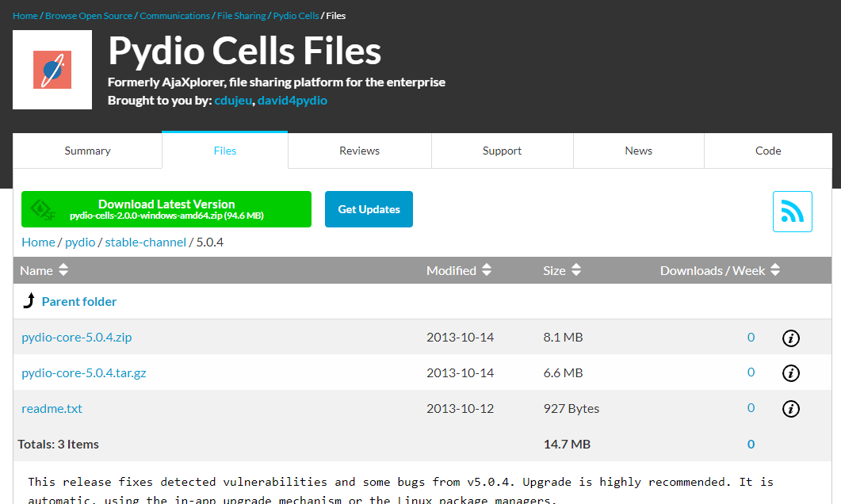Click the 6.6 MB size cell
The height and width of the screenshot is (504, 841).
[563, 372]
